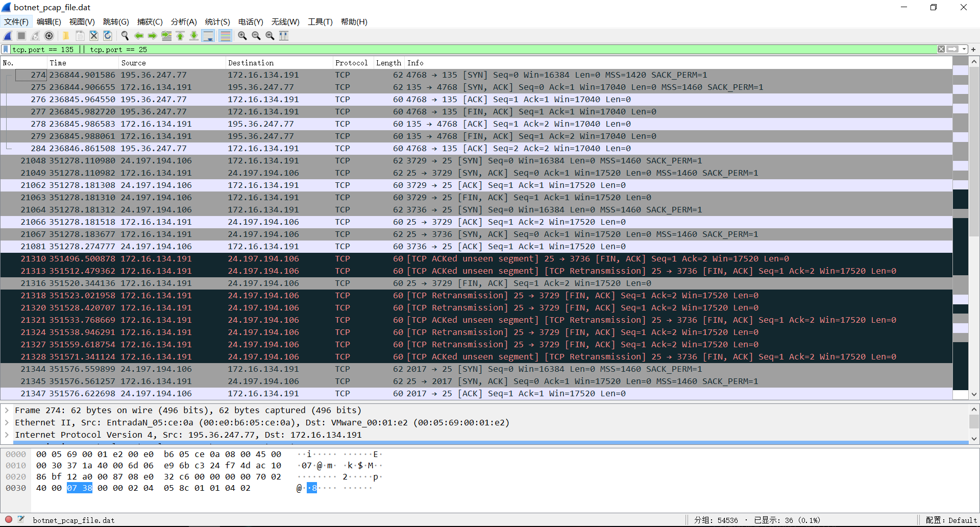
Task: Open the 统计(S) menu
Action: click(x=217, y=21)
